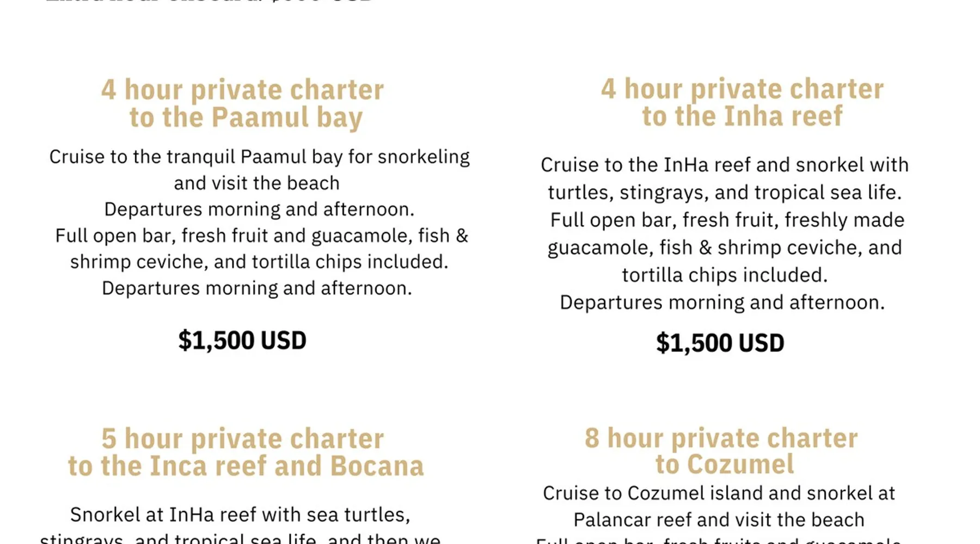The height and width of the screenshot is (544, 980).
Task: Click 'and visit the beach' under Paamul bay
Action: (x=256, y=183)
